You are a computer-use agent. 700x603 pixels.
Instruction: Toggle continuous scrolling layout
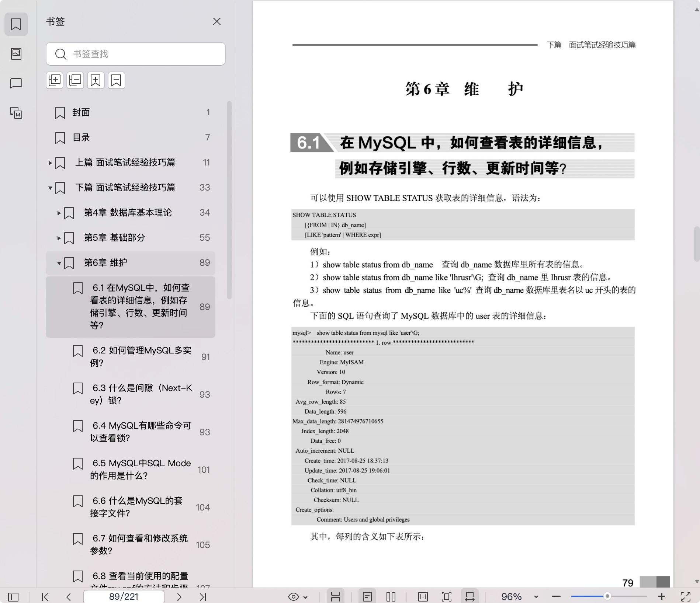pyautogui.click(x=336, y=596)
